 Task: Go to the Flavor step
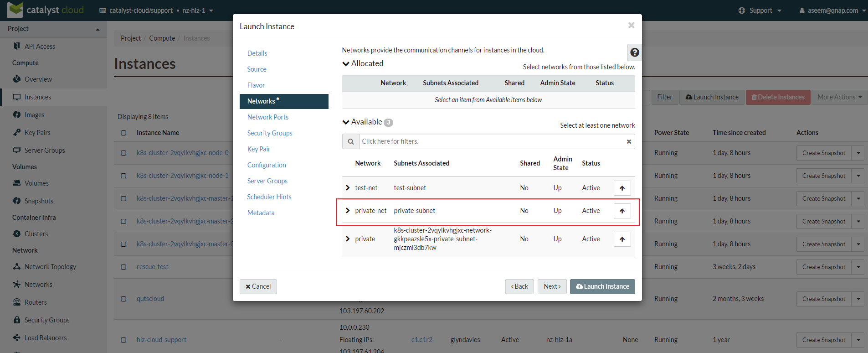tap(256, 85)
